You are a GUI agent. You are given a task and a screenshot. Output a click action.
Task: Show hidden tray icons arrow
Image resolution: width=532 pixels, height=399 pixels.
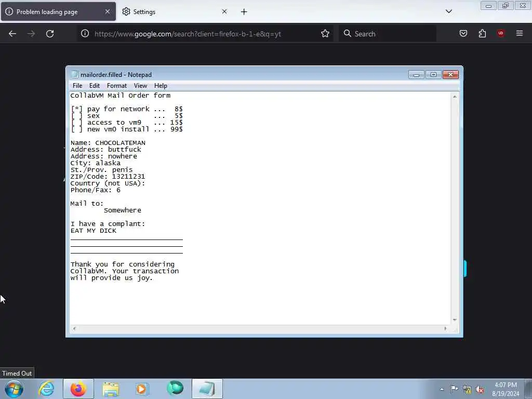point(442,389)
